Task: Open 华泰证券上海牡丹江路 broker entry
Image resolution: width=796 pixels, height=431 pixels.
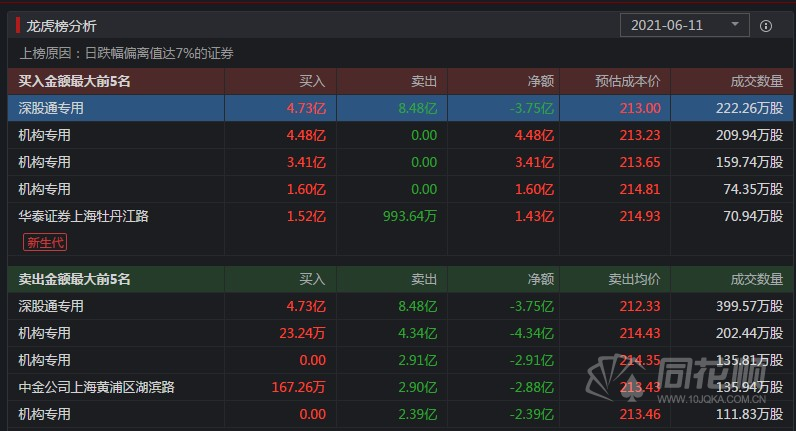Action: click(x=83, y=215)
